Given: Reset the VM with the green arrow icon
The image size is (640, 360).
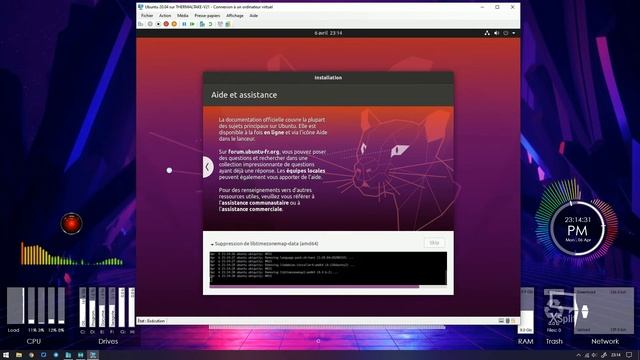Looking at the screenshot, I should [x=192, y=24].
